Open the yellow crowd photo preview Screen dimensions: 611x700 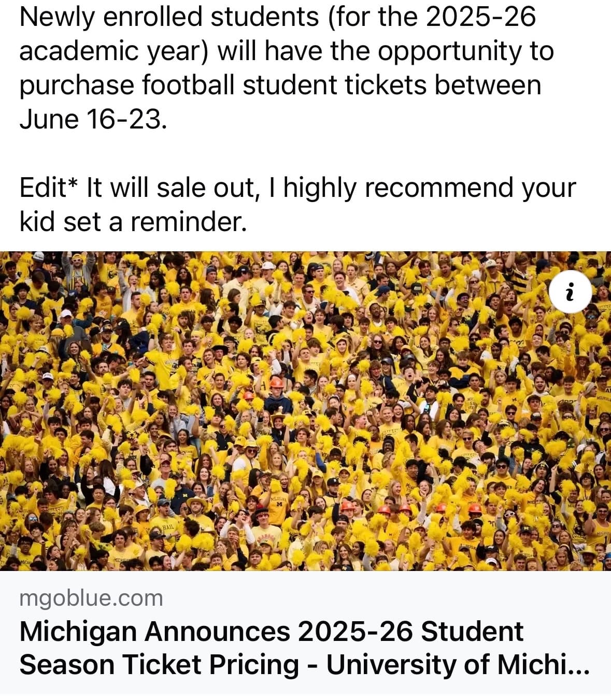(305, 411)
